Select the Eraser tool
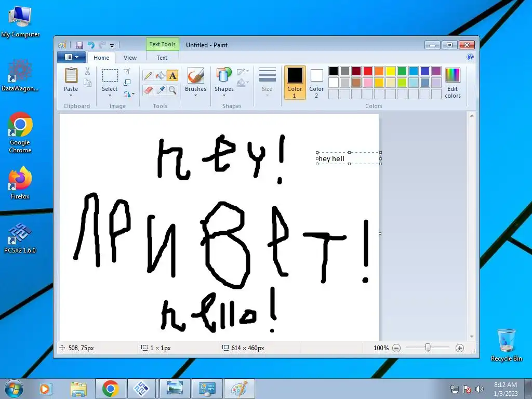Screen dimensions: 532x399 click(148, 90)
